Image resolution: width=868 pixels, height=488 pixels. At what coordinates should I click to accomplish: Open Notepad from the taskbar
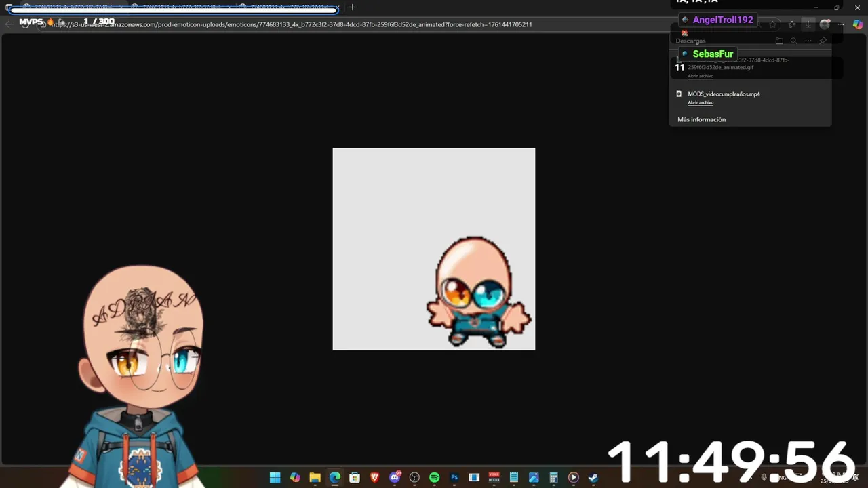(x=514, y=477)
